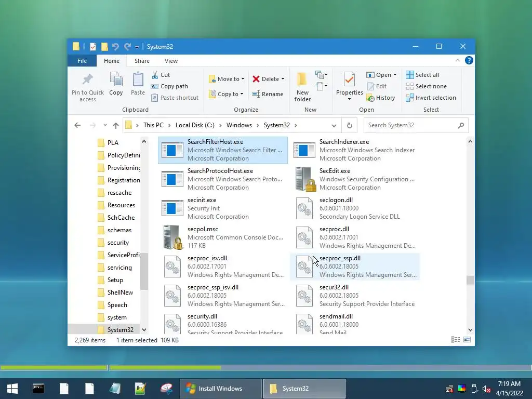
Task: Open the Easy access dropdown icon
Action: 321,86
